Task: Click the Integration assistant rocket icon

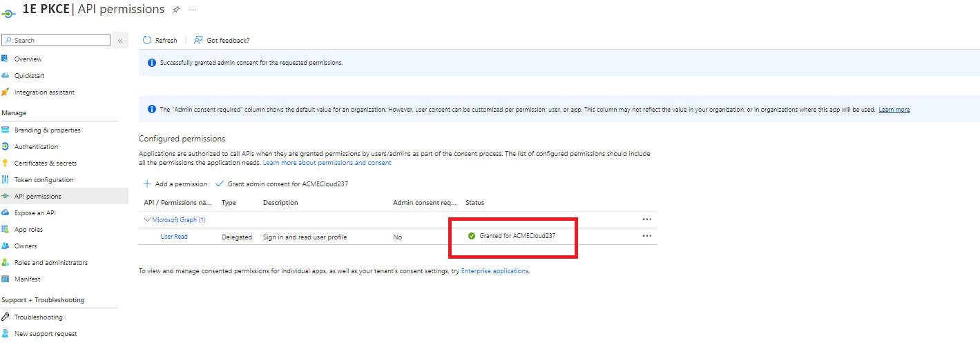Action: click(x=6, y=92)
